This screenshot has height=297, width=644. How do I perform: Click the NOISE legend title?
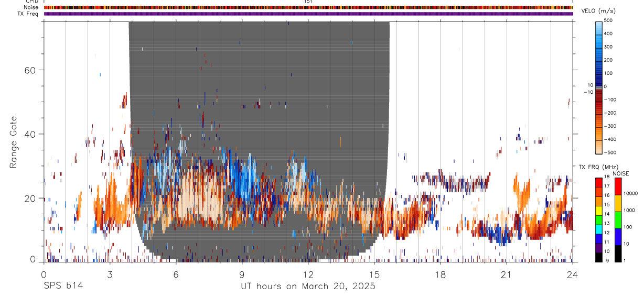[x=621, y=173]
